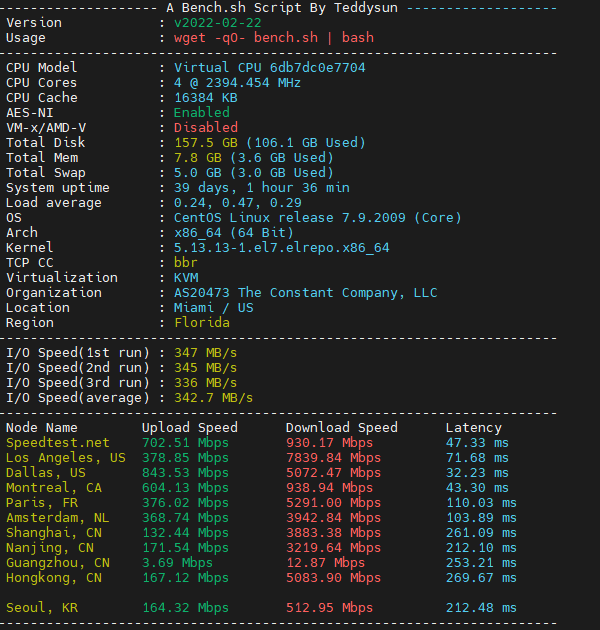600x630 pixels.
Task: Click the bbr TCP CC value
Action: click(x=185, y=263)
